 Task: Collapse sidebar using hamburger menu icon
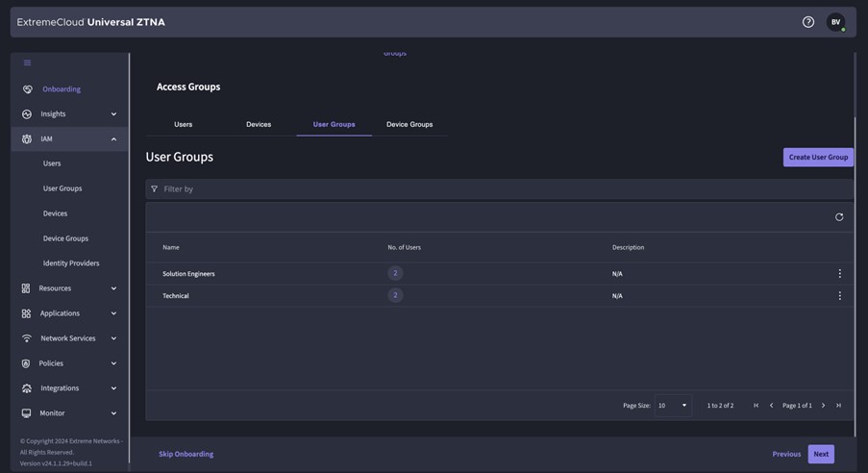27,63
